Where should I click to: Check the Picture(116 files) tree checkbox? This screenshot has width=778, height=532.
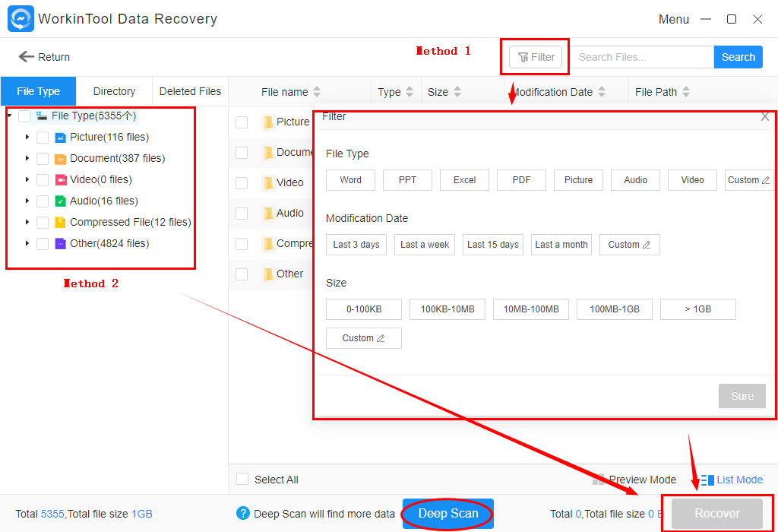coord(43,138)
